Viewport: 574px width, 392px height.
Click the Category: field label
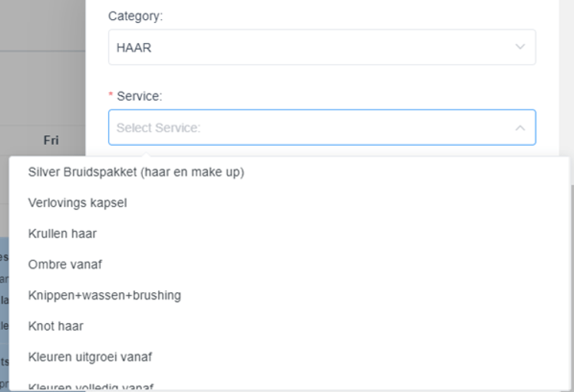tap(135, 16)
